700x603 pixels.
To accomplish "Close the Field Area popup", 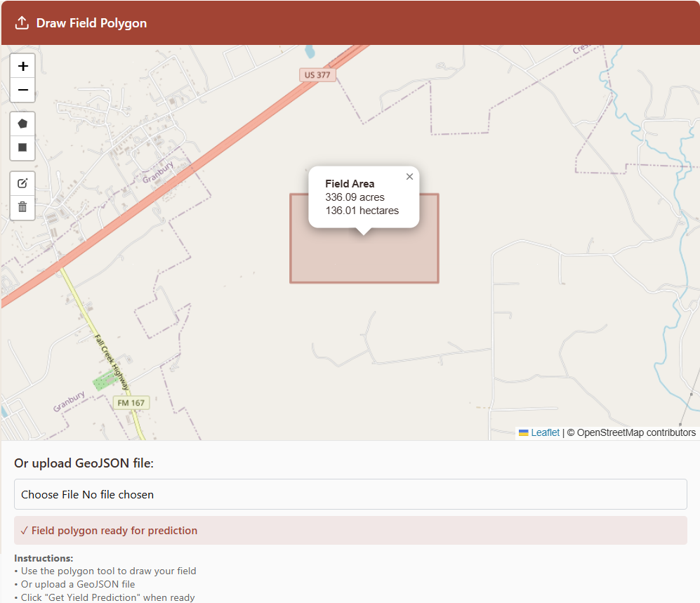I will pyautogui.click(x=409, y=177).
